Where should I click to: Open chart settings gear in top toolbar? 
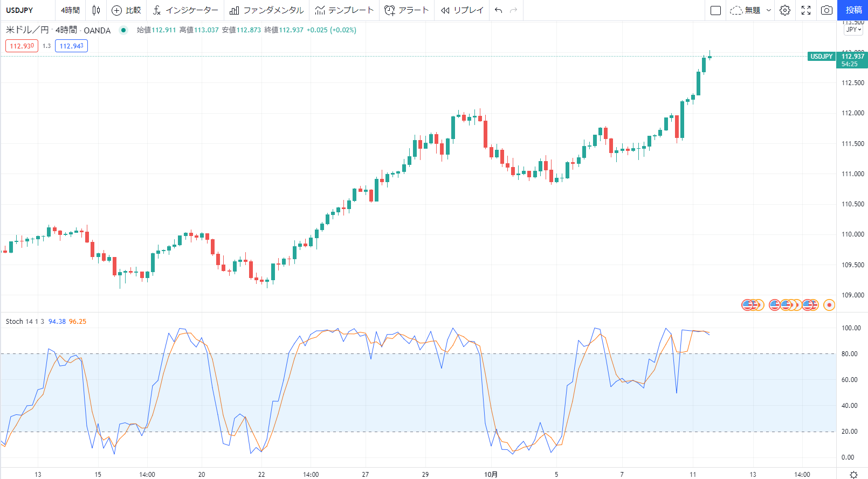(785, 10)
